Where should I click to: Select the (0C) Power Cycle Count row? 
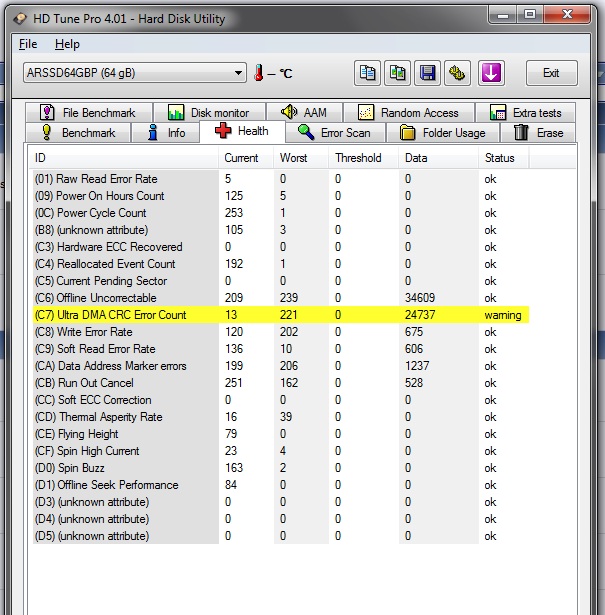281,213
